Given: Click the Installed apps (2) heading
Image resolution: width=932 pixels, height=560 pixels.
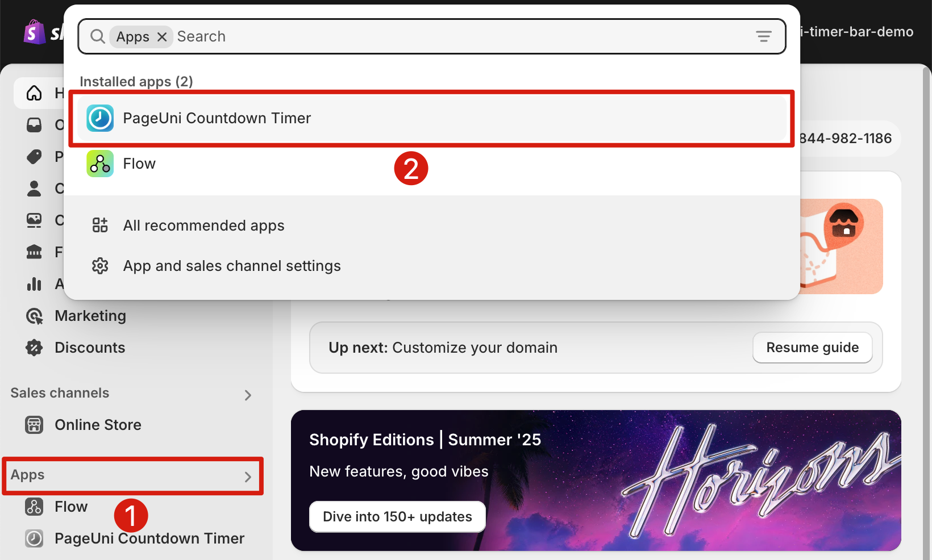Looking at the screenshot, I should point(136,82).
